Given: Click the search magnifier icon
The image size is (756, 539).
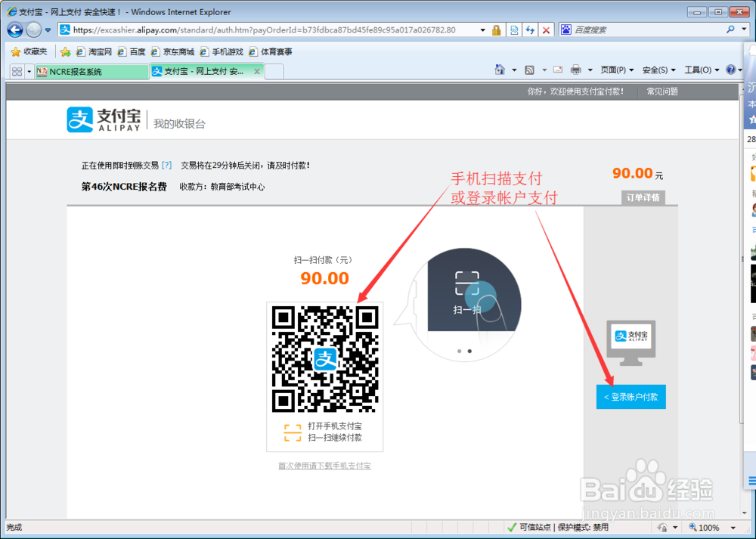Looking at the screenshot, I should tap(730, 29).
